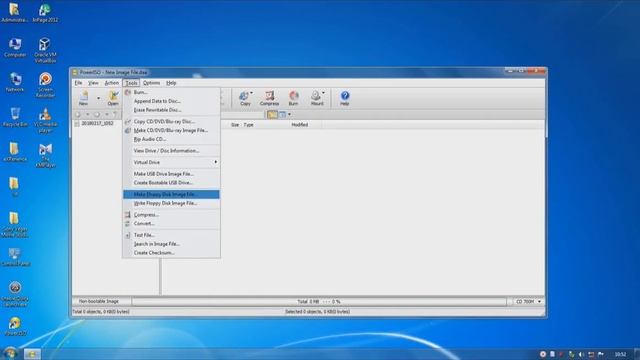Choose Rip Audio CD...

[171, 139]
